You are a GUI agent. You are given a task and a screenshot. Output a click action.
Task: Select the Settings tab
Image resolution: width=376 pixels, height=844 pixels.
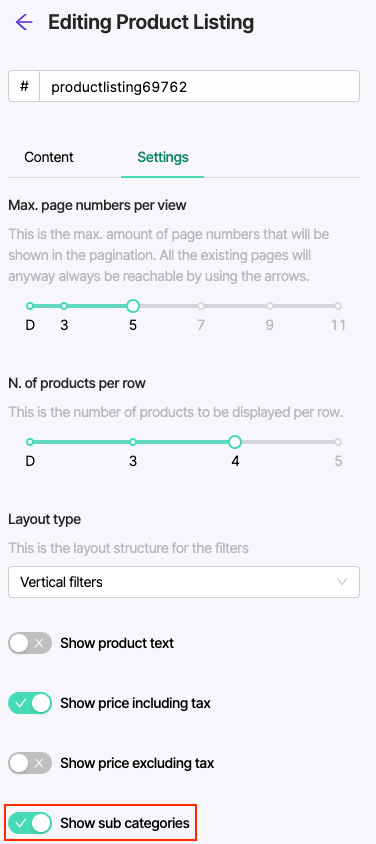click(x=163, y=157)
